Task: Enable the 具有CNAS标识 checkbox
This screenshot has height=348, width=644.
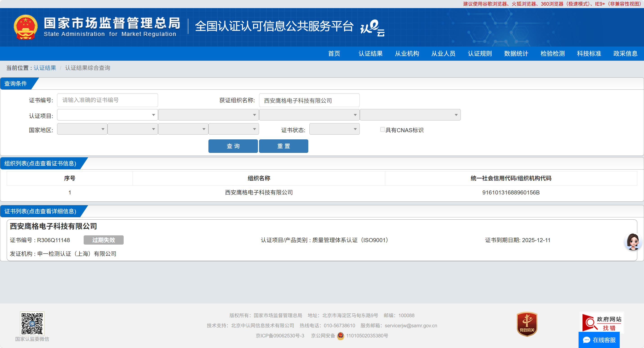Action: (x=382, y=129)
